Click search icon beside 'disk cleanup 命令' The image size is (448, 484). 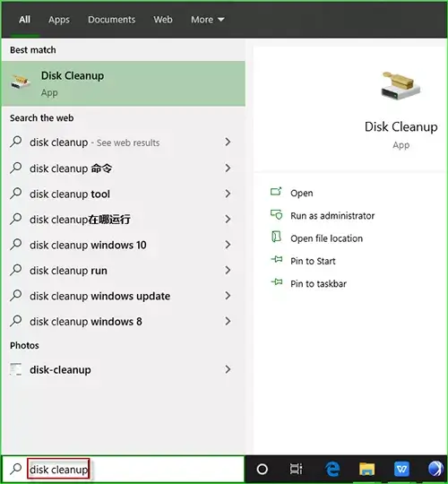(x=16, y=168)
